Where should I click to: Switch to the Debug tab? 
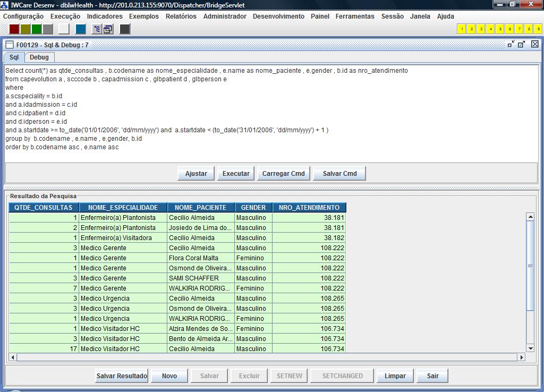39,57
